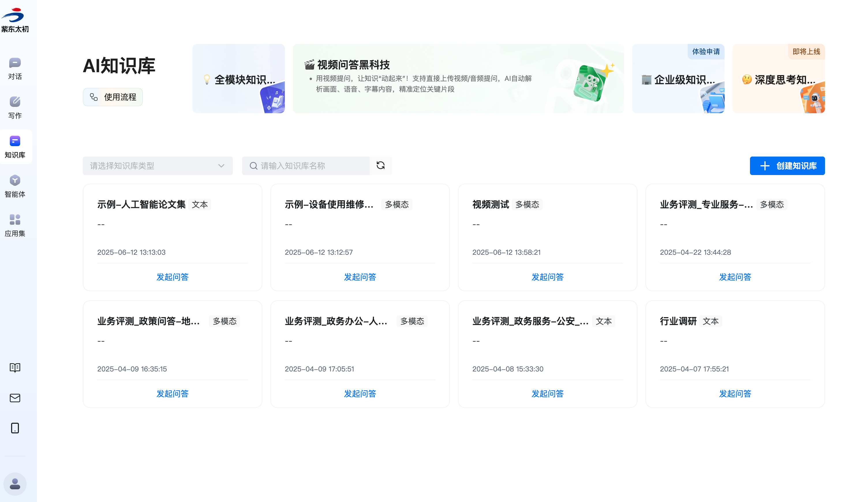Click the 使用流程 button
Image resolution: width=868 pixels, height=502 pixels.
click(113, 97)
